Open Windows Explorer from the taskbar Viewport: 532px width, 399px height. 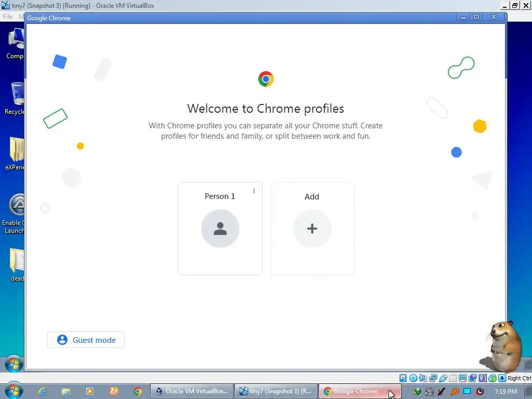click(x=66, y=391)
